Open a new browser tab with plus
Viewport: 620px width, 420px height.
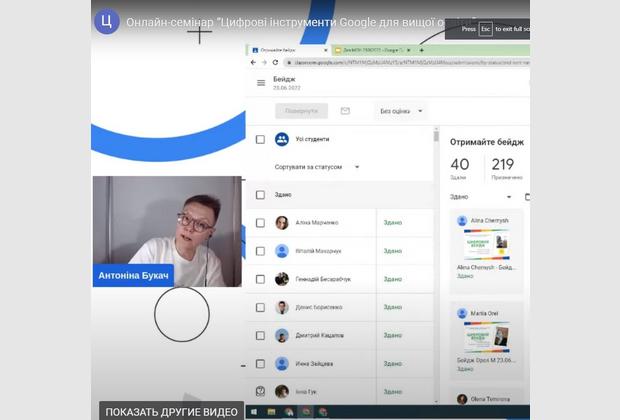click(421, 49)
